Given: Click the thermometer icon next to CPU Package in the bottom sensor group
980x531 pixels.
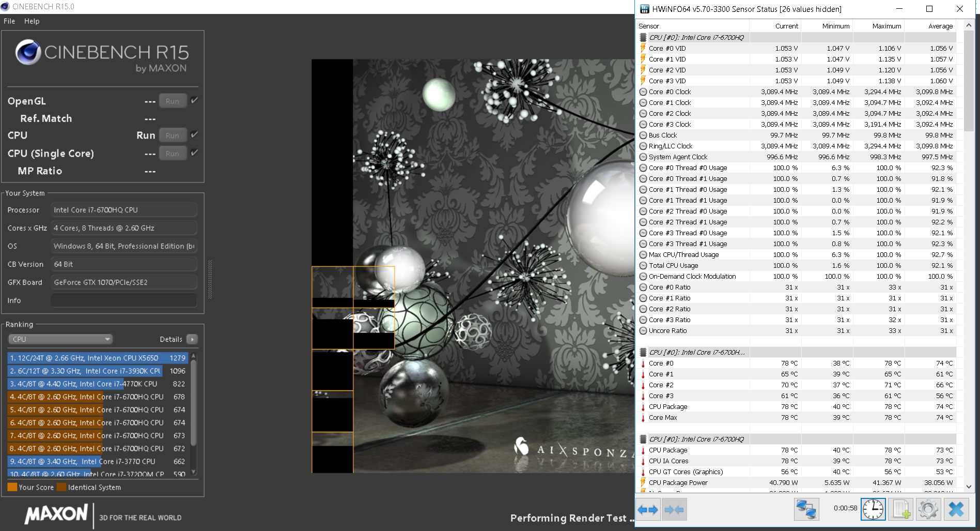Looking at the screenshot, I should click(643, 450).
